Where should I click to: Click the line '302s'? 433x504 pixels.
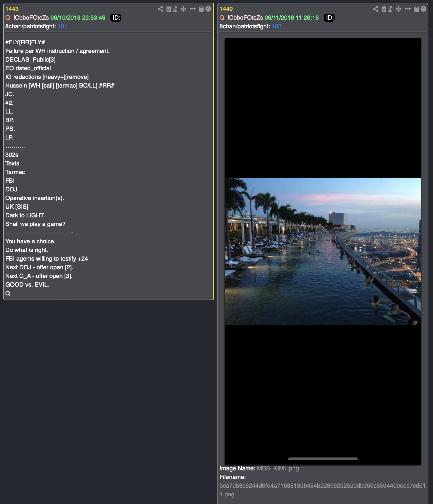pos(12,155)
